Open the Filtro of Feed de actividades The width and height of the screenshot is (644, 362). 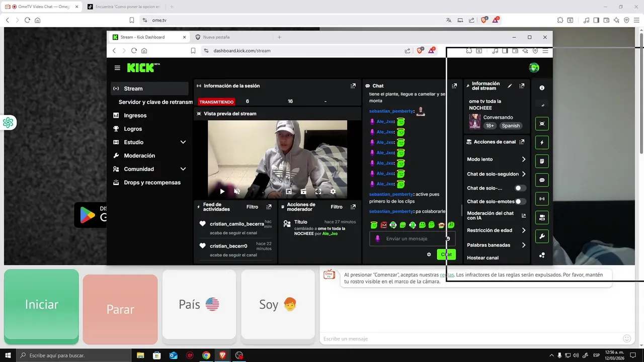click(x=252, y=207)
